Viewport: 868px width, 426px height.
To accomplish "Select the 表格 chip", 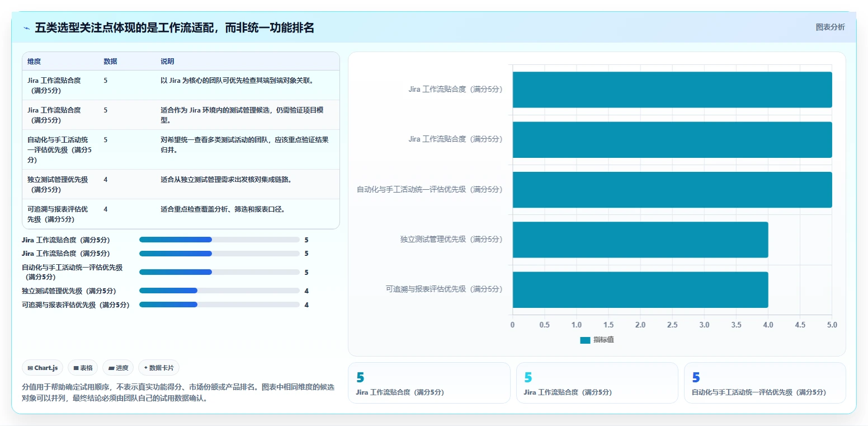I will point(83,368).
